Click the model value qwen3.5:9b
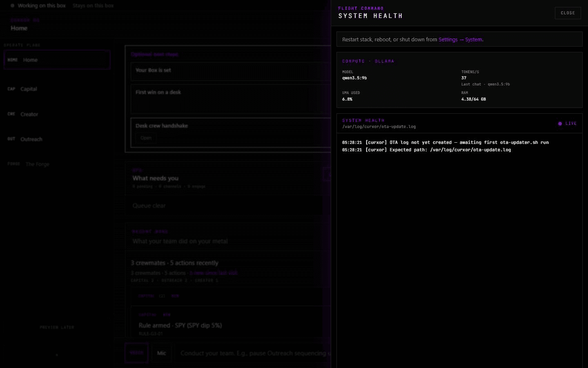The image size is (588, 368). (x=354, y=78)
